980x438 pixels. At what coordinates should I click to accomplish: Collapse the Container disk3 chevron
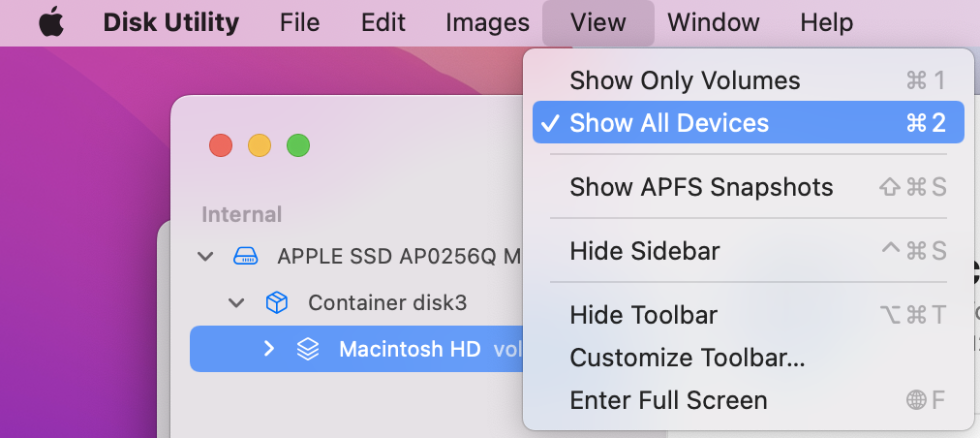point(236,303)
